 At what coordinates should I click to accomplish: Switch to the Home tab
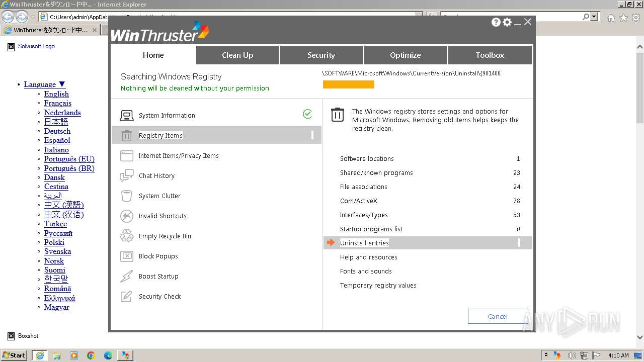153,55
